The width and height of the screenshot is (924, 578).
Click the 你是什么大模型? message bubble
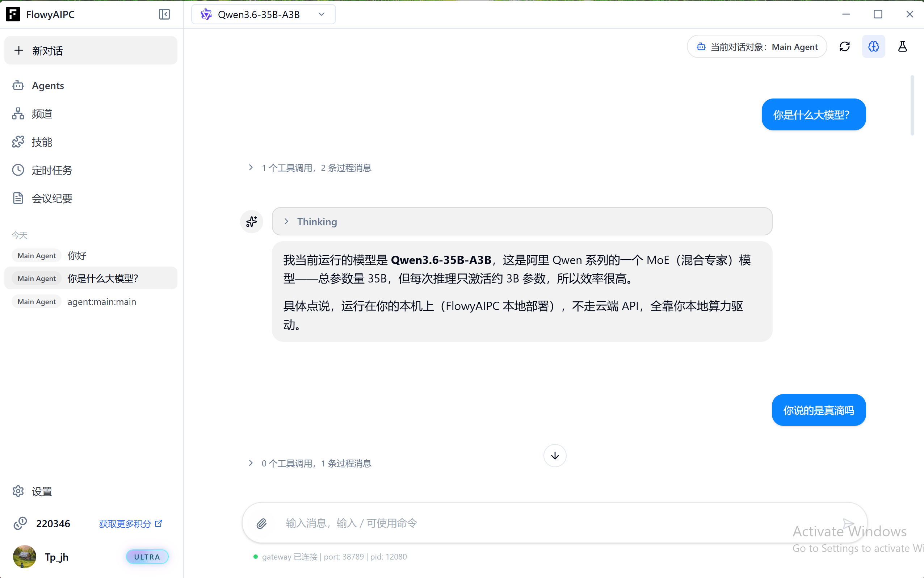(814, 115)
